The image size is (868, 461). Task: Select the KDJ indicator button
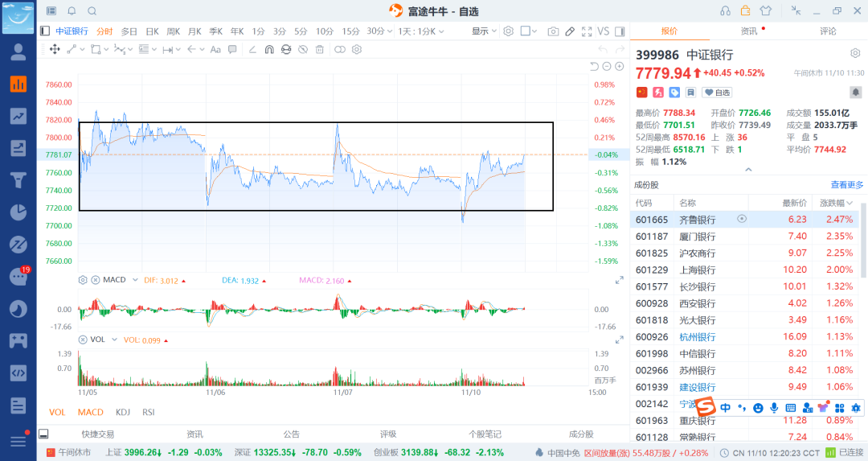pyautogui.click(x=123, y=412)
